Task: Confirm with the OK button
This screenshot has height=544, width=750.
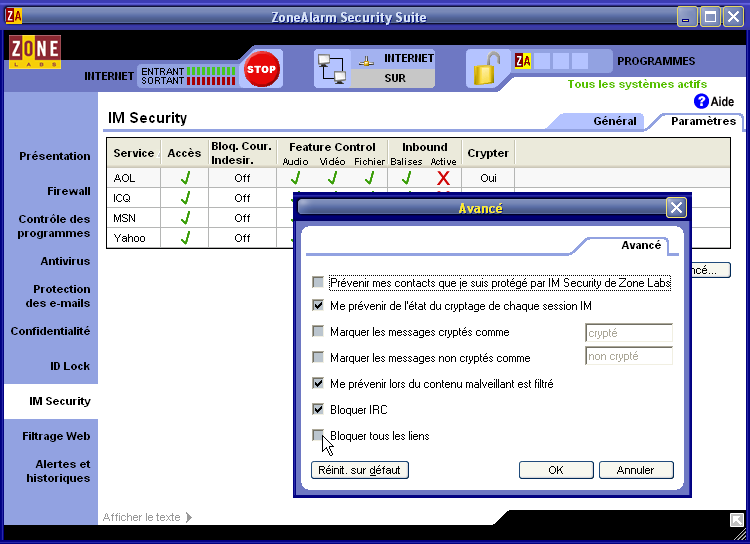Action: coord(556,470)
